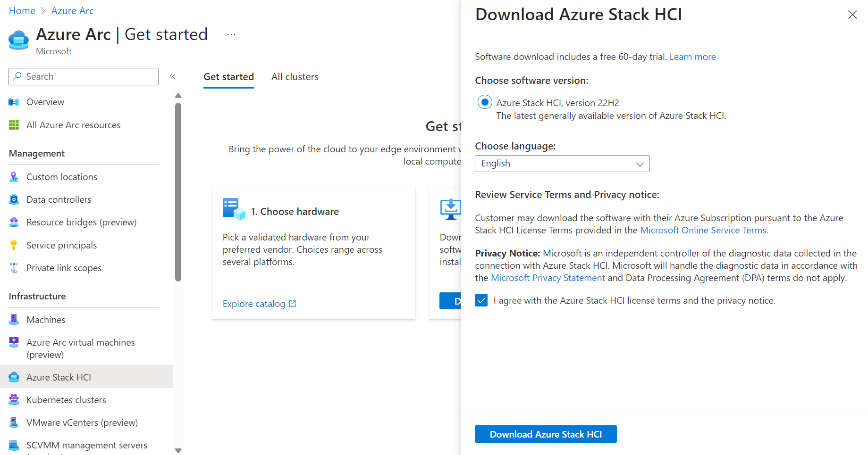This screenshot has width=868, height=455.
Task: Click the Kubernetes clusters icon
Action: [x=14, y=400]
